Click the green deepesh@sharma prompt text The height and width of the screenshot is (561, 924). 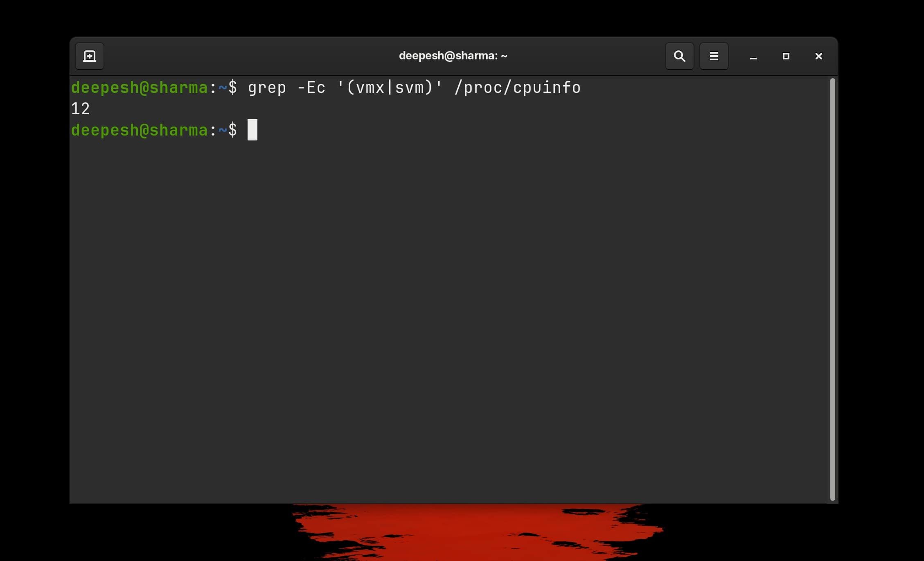pyautogui.click(x=139, y=87)
